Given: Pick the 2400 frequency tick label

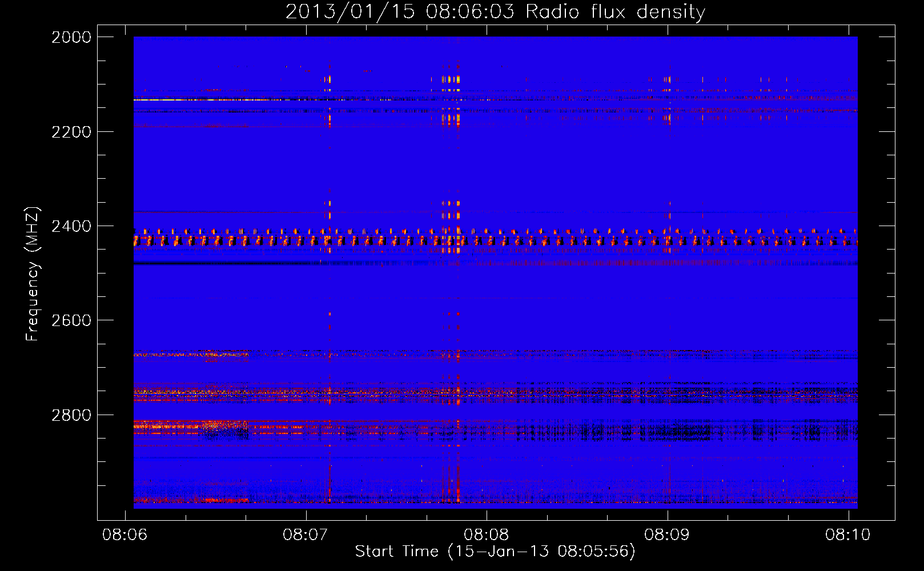Looking at the screenshot, I should pyautogui.click(x=71, y=227).
